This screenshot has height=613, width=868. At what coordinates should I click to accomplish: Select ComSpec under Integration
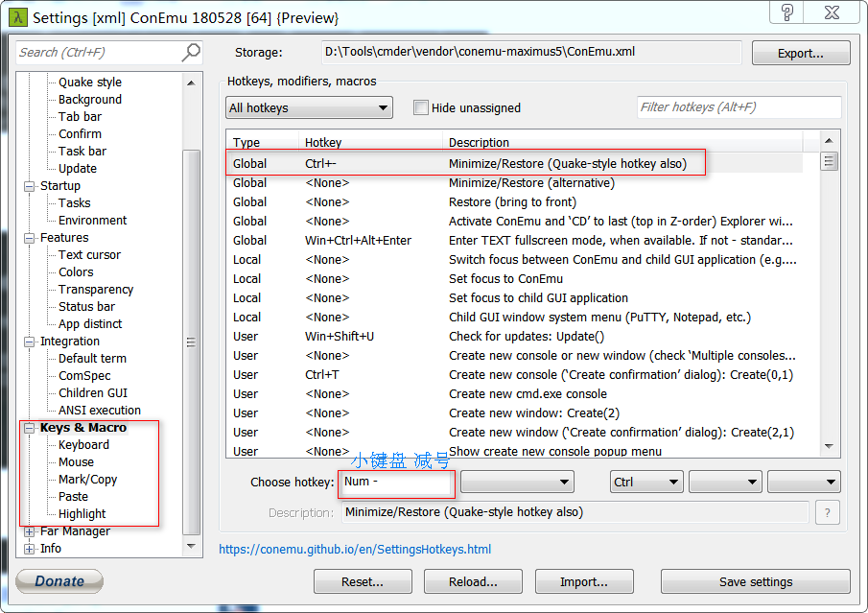84,375
